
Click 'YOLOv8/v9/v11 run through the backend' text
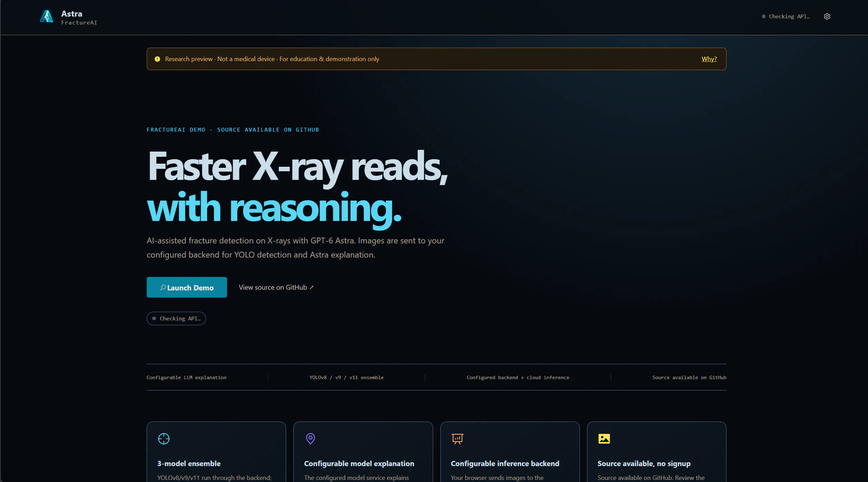coord(214,478)
